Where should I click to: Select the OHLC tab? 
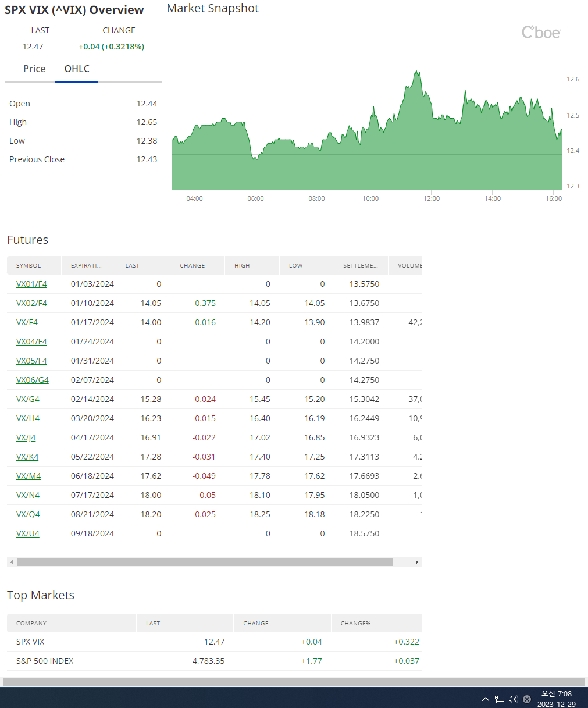77,69
